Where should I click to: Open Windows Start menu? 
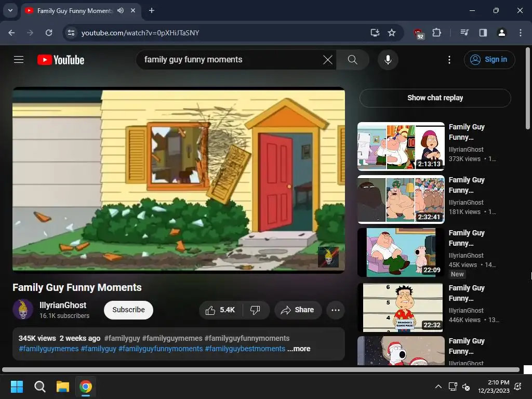17,387
